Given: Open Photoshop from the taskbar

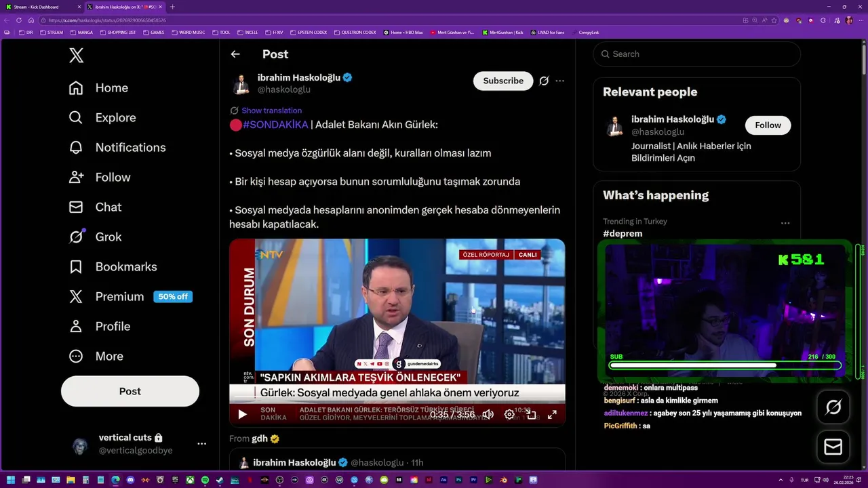Looking at the screenshot, I should (x=458, y=480).
